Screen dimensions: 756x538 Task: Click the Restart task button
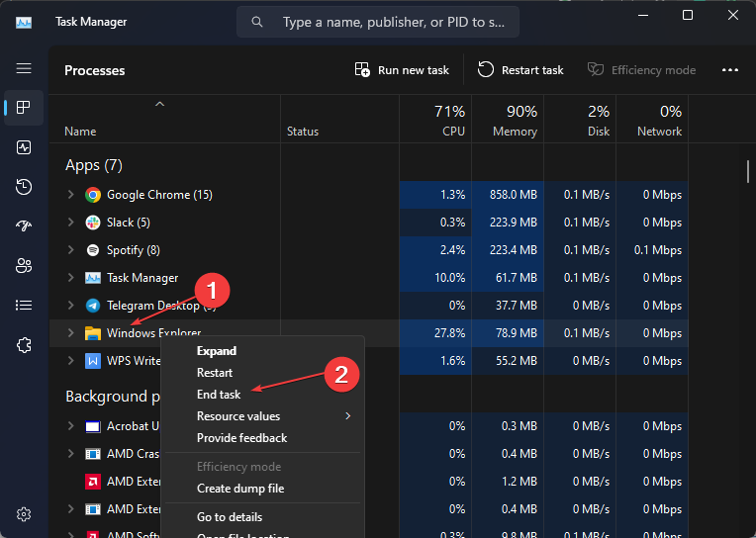[x=520, y=70]
